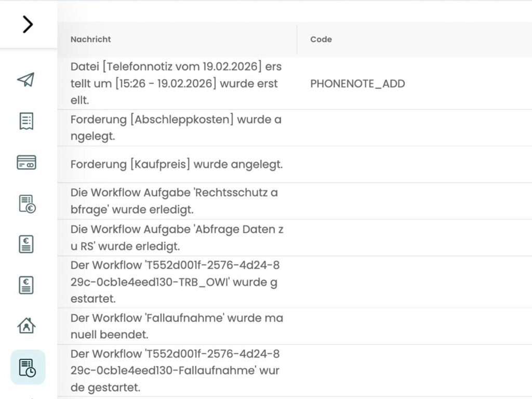
Task: Open the Rechtsschutz abfrage workflow entry
Action: (177, 201)
